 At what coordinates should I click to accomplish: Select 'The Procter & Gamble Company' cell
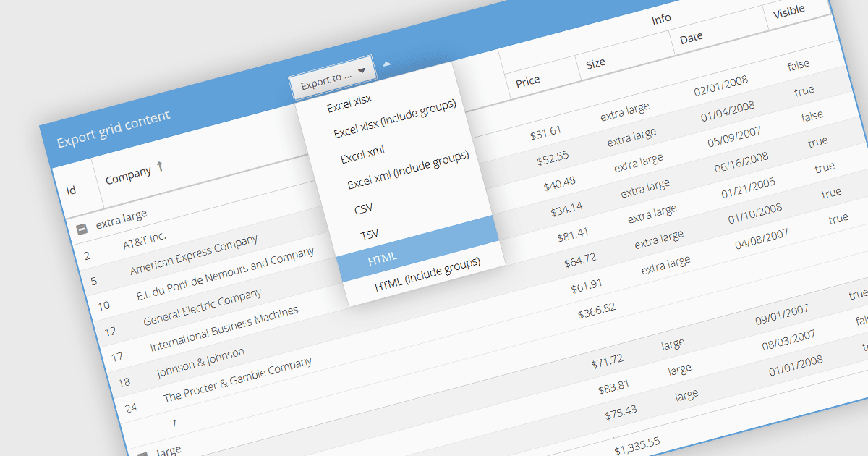point(237,380)
